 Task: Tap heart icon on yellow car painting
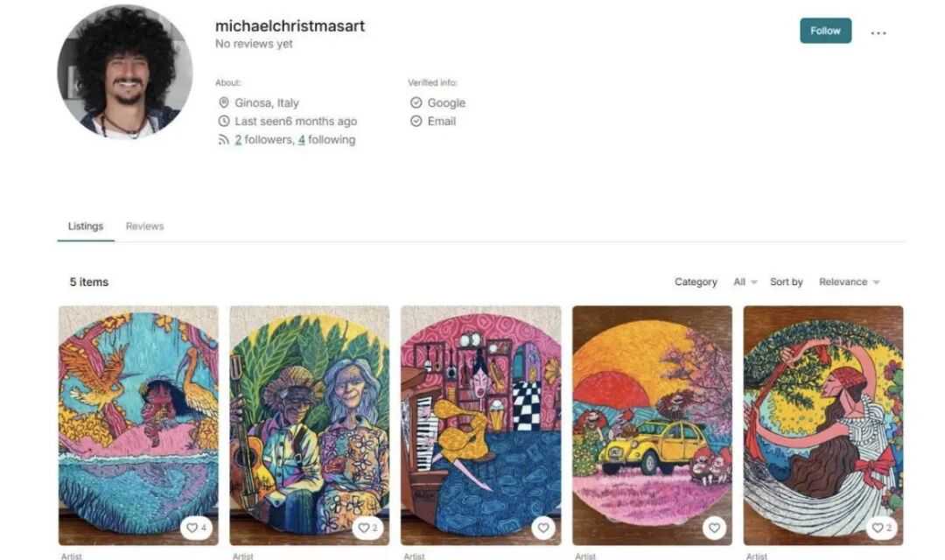click(714, 528)
